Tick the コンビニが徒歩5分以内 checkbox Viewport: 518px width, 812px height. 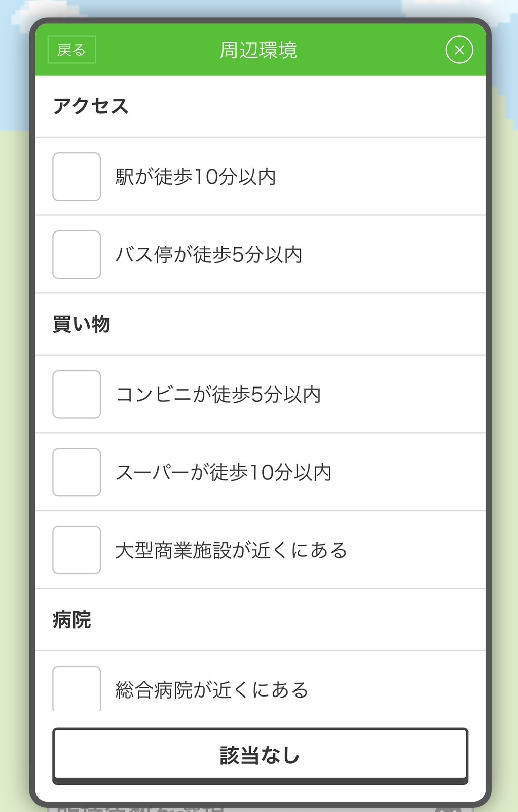77,395
